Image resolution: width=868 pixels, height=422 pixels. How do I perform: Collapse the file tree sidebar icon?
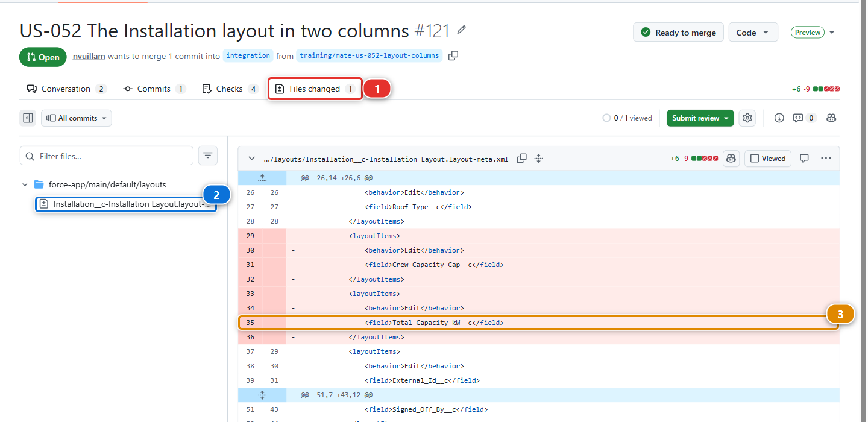click(x=28, y=118)
